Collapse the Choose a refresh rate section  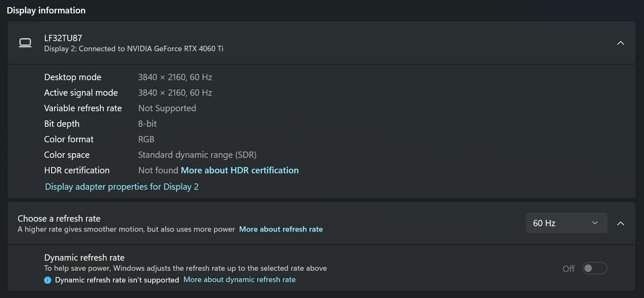[x=620, y=223]
